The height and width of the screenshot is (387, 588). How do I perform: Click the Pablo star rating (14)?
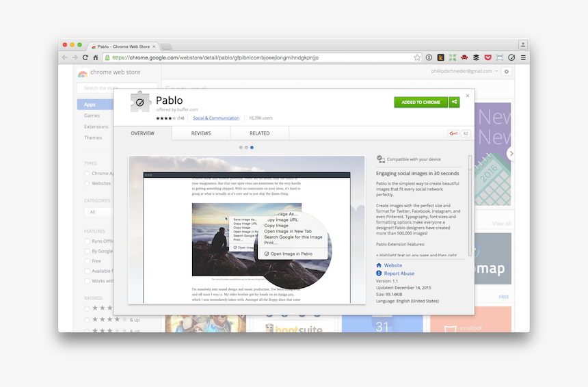coord(170,118)
